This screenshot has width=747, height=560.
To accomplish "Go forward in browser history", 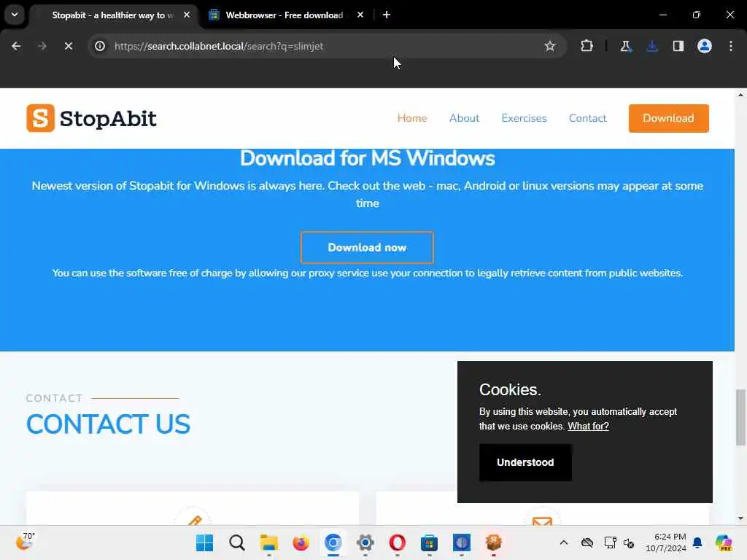I will tap(42, 46).
